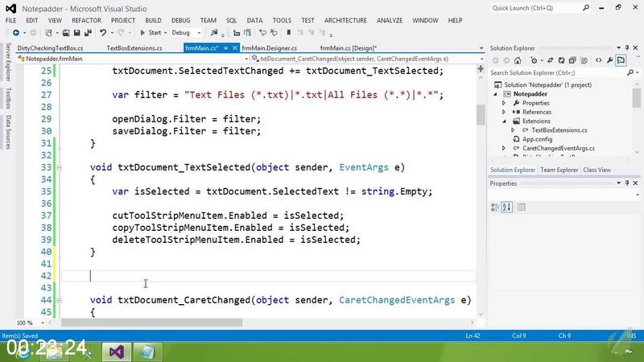Click the New Project toolbar icon
Screen dimensions: 644x362
[49, 32]
